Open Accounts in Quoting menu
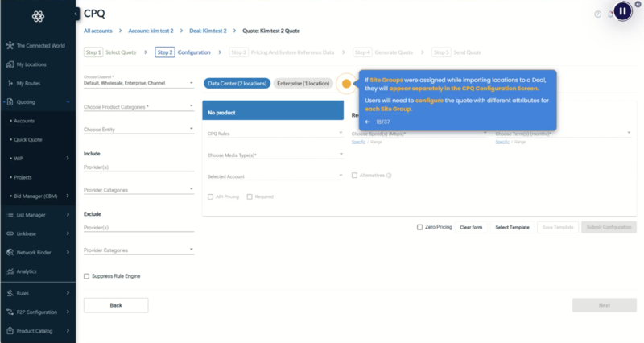Image resolution: width=644 pixels, height=343 pixels. (x=24, y=121)
